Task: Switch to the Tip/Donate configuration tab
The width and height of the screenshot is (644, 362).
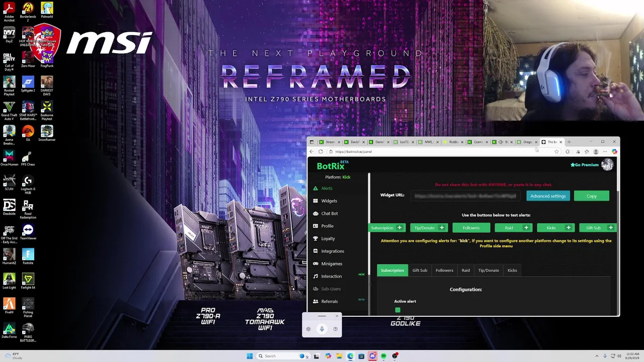Action: [x=489, y=270]
